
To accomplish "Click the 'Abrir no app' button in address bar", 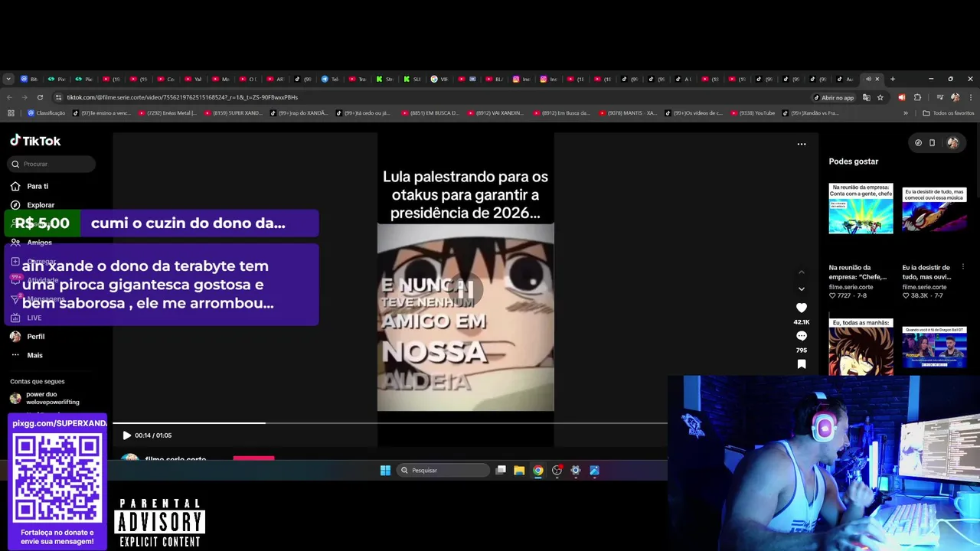I will (833, 97).
